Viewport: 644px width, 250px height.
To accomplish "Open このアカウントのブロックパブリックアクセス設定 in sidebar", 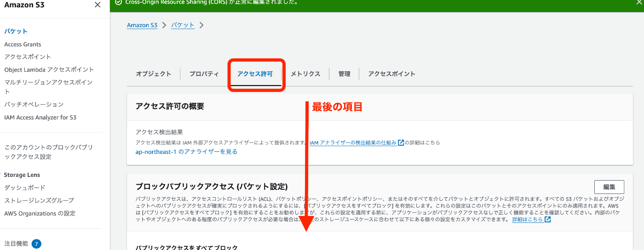I will tap(48, 152).
